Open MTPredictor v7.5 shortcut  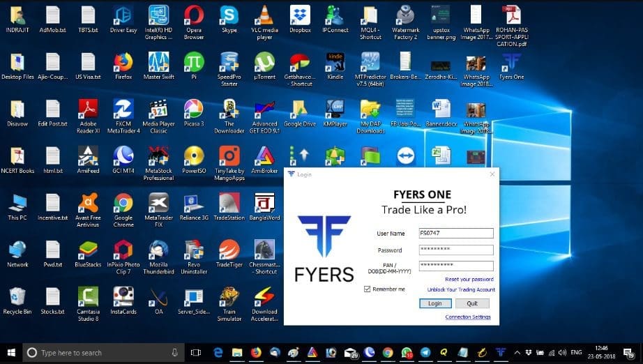click(370, 70)
